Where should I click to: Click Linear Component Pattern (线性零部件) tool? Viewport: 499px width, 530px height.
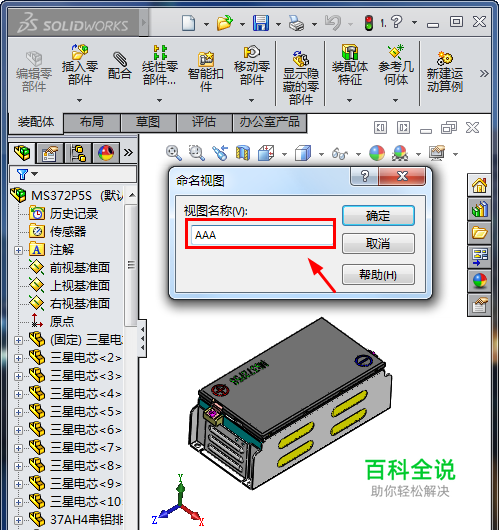(x=160, y=65)
